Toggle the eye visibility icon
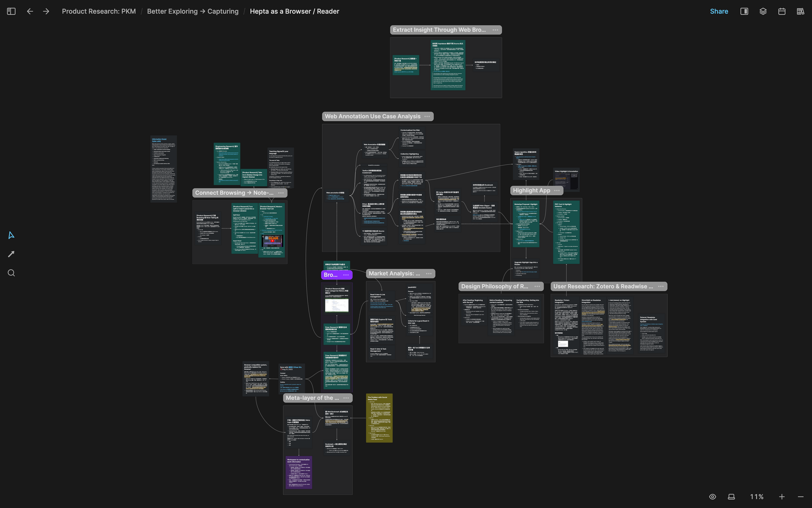The image size is (812, 508). pos(713,497)
